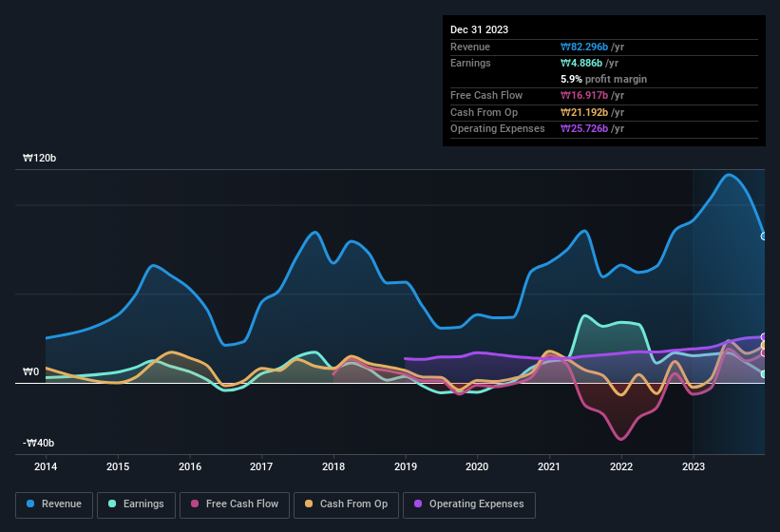The height and width of the screenshot is (532, 780).
Task: Click the 2018 x-axis label
Action: tap(333, 466)
